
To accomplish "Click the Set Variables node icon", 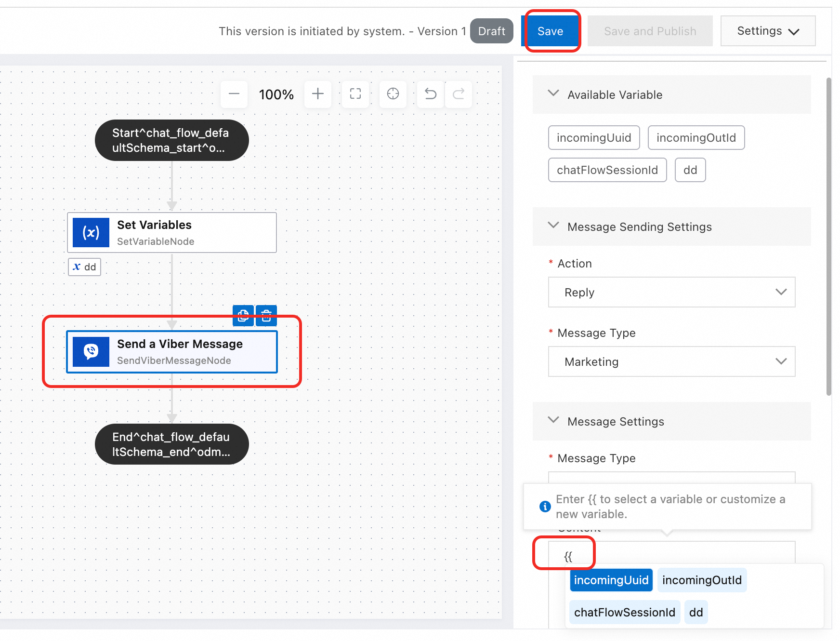I will [91, 232].
